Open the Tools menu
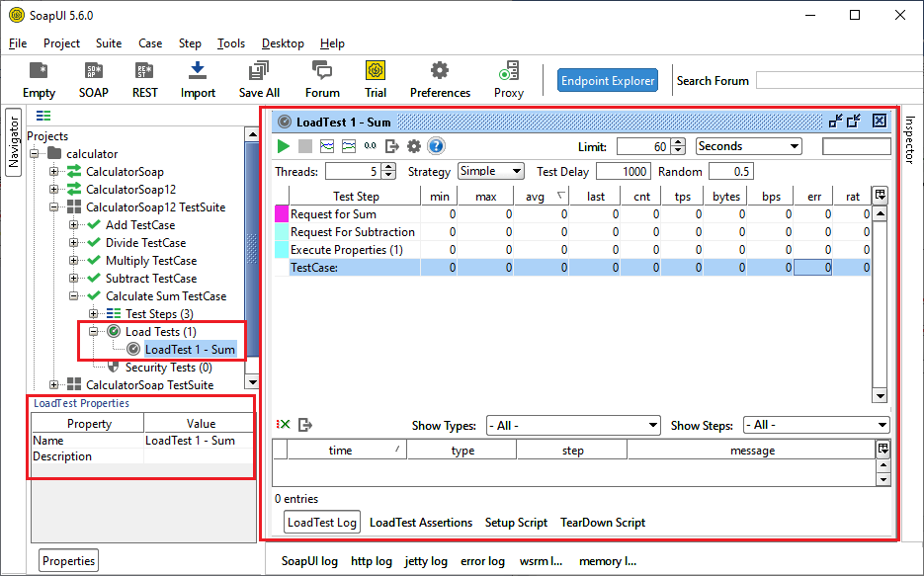This screenshot has height=576, width=924. point(230,42)
